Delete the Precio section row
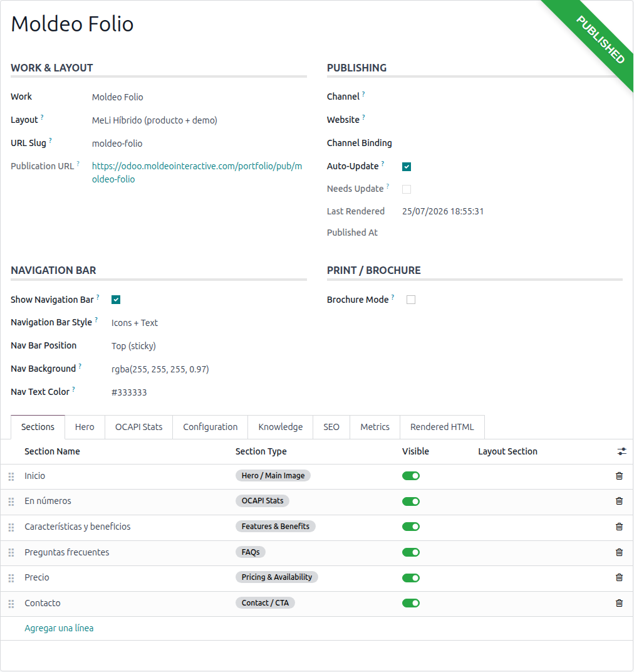This screenshot has width=634, height=672. (619, 577)
